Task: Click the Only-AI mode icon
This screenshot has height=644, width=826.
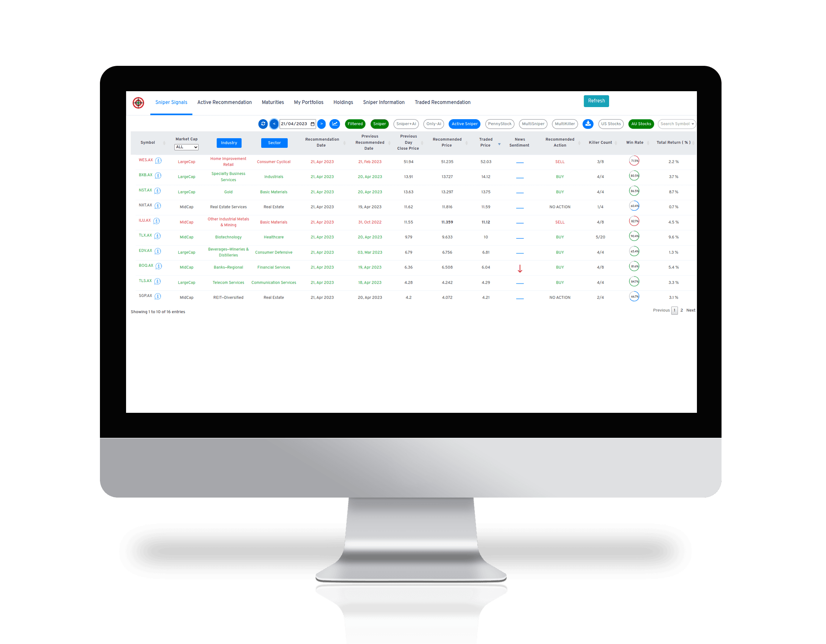Action: (x=432, y=123)
